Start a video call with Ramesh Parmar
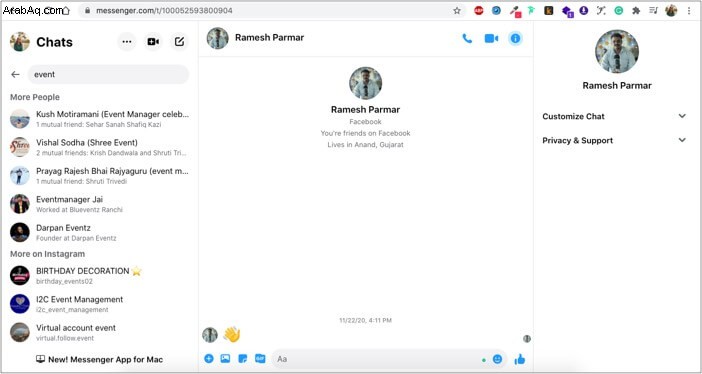 click(x=491, y=39)
